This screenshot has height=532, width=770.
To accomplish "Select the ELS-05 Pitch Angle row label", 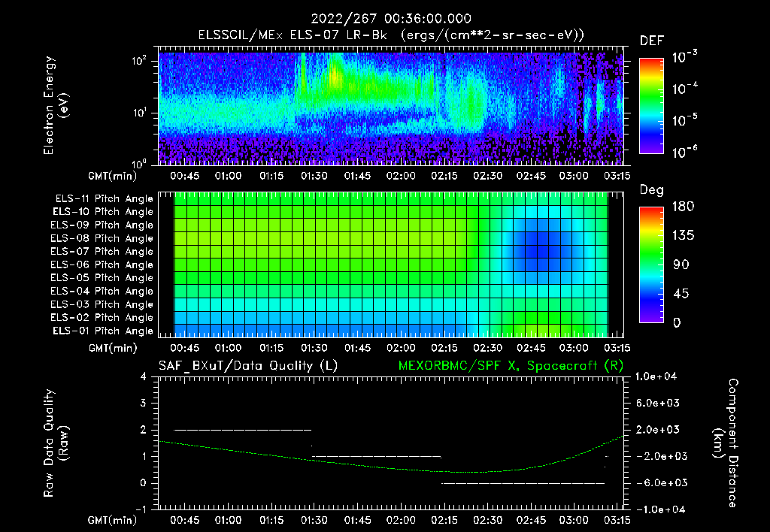I will [102, 278].
